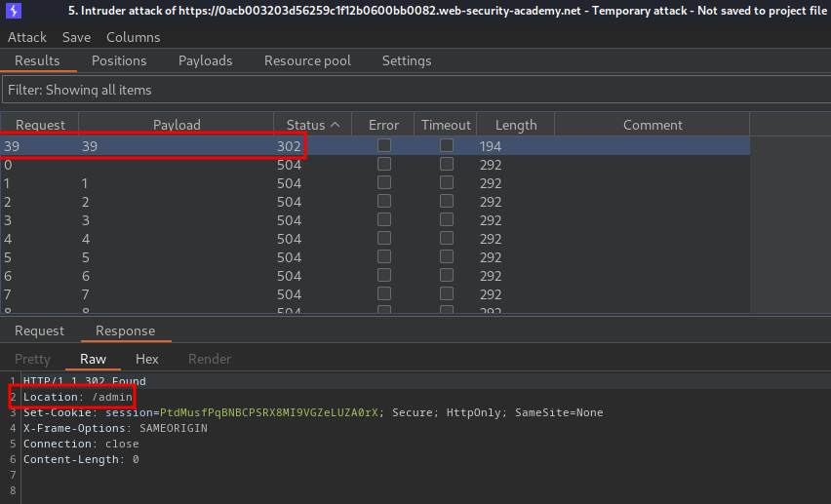Toggle Timeout checkbox for request 0
831x504 pixels.
point(447,164)
